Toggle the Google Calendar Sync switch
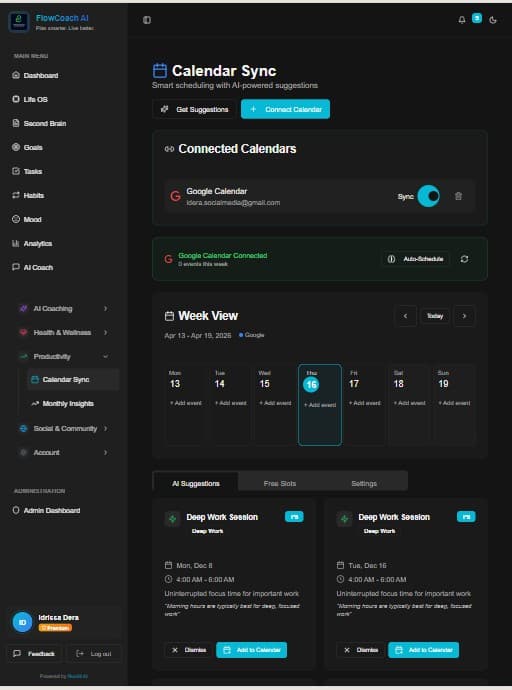Image resolution: width=512 pixels, height=690 pixels. point(428,196)
